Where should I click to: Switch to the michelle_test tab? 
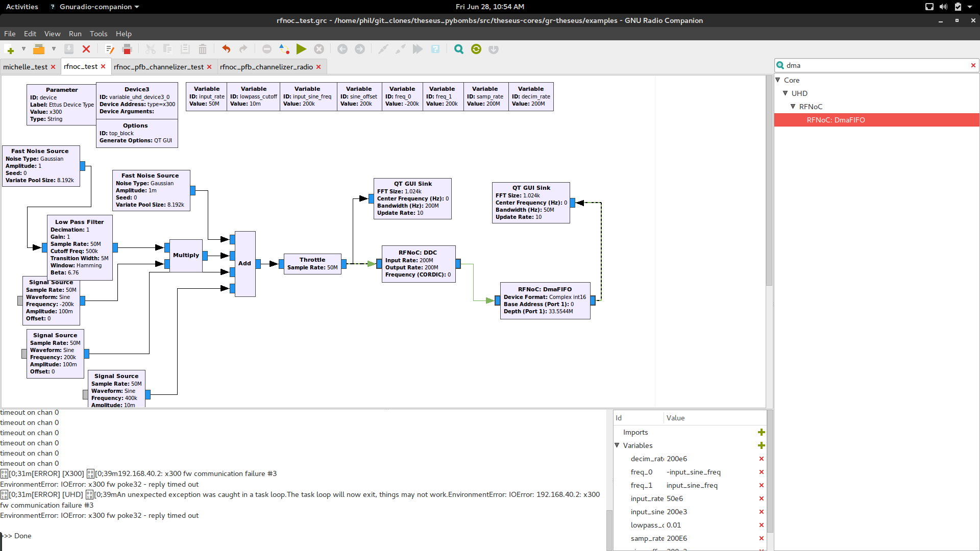[26, 66]
